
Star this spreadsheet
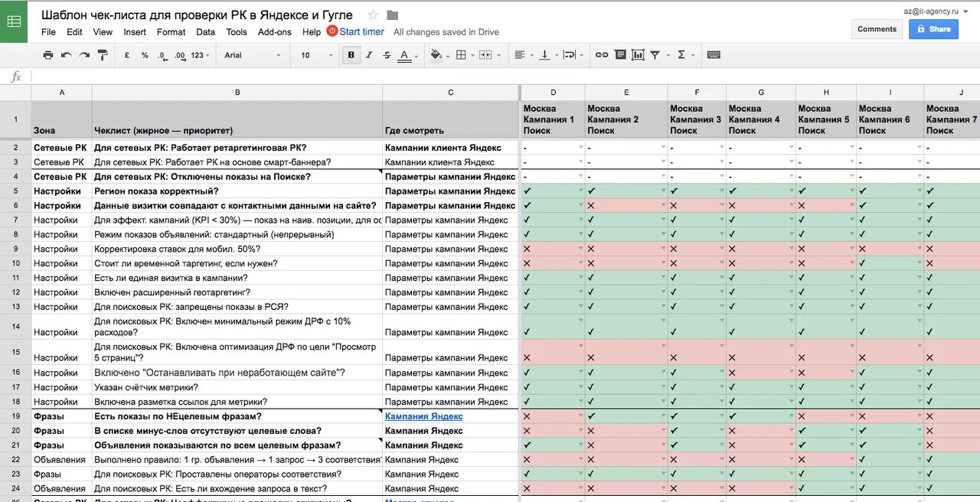[373, 15]
